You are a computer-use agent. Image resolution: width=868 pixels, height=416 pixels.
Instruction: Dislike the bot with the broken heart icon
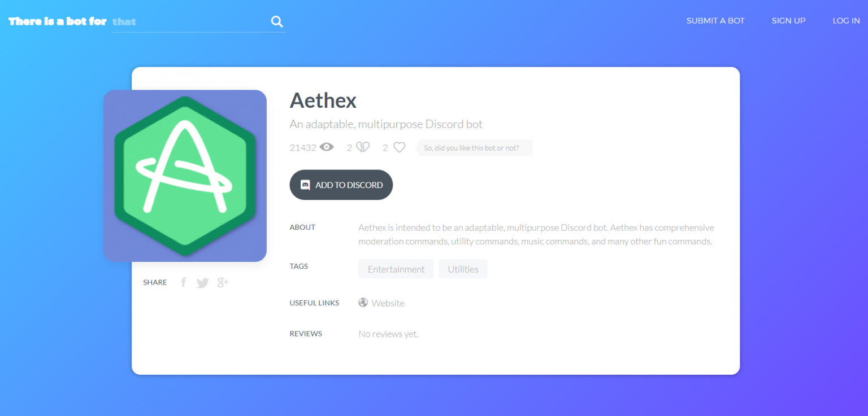[x=362, y=146]
